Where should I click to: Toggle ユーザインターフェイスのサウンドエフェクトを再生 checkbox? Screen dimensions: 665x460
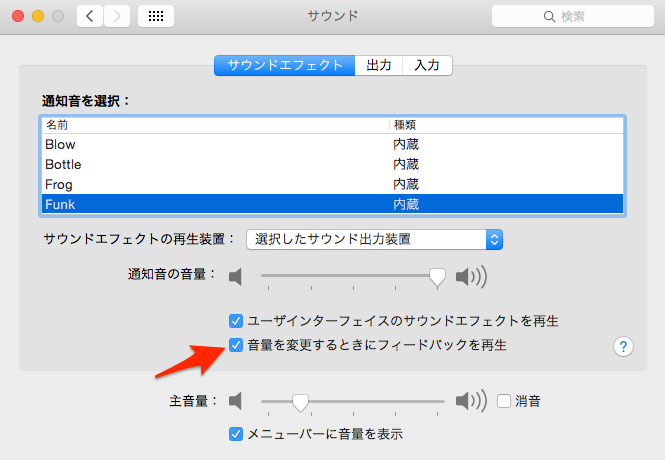click(236, 321)
